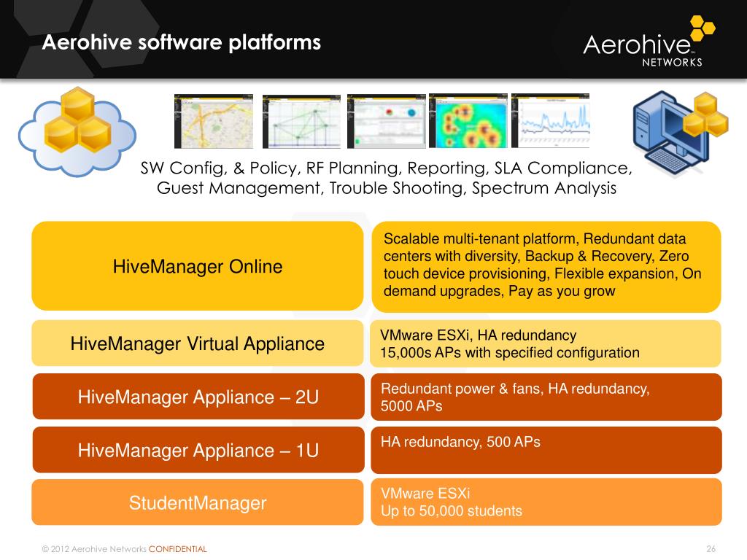Image resolution: width=747 pixels, height=560 pixels.
Task: Open the dashboard pie charts thumbnail
Action: coord(387,122)
